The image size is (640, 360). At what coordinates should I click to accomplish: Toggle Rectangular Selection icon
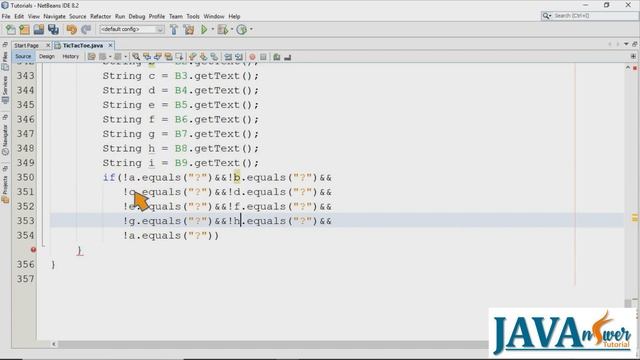tap(179, 57)
